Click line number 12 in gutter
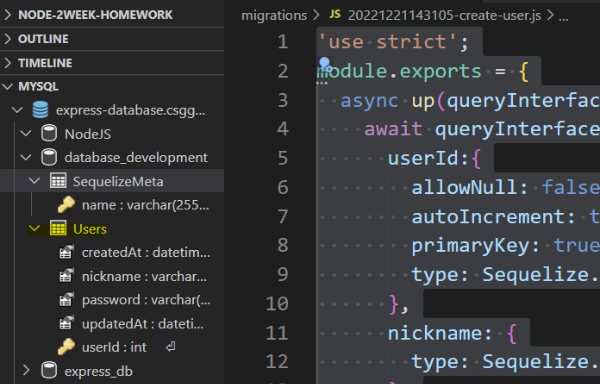This screenshot has height=384, width=600. coord(277,361)
